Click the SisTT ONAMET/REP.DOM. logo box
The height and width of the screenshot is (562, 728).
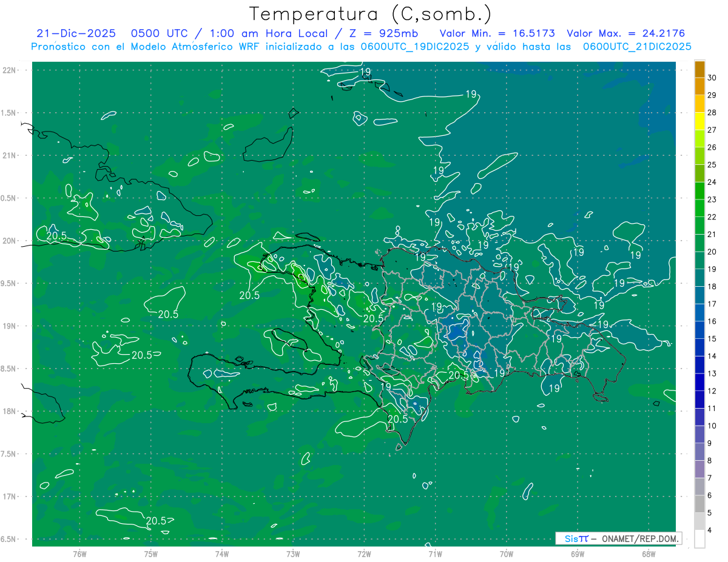click(x=619, y=538)
